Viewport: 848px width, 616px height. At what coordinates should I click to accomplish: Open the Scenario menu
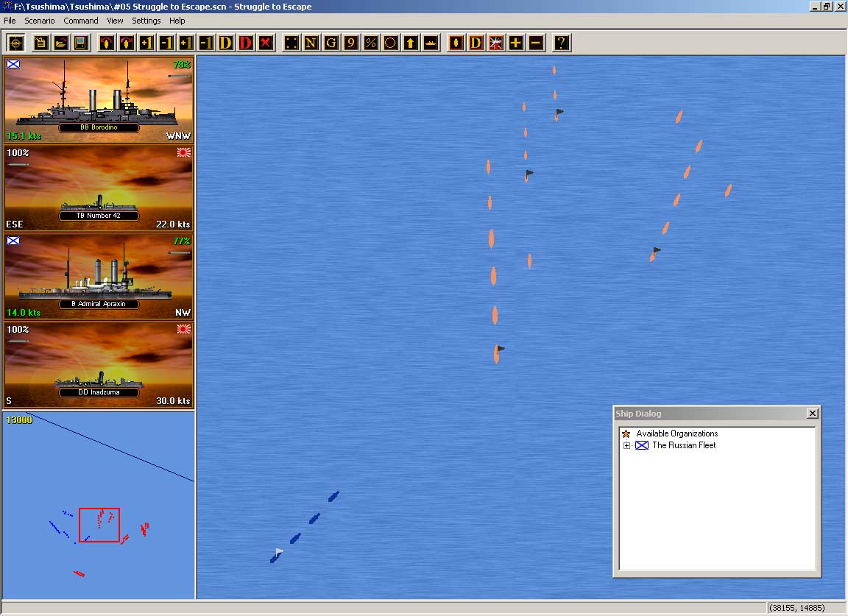(x=40, y=21)
